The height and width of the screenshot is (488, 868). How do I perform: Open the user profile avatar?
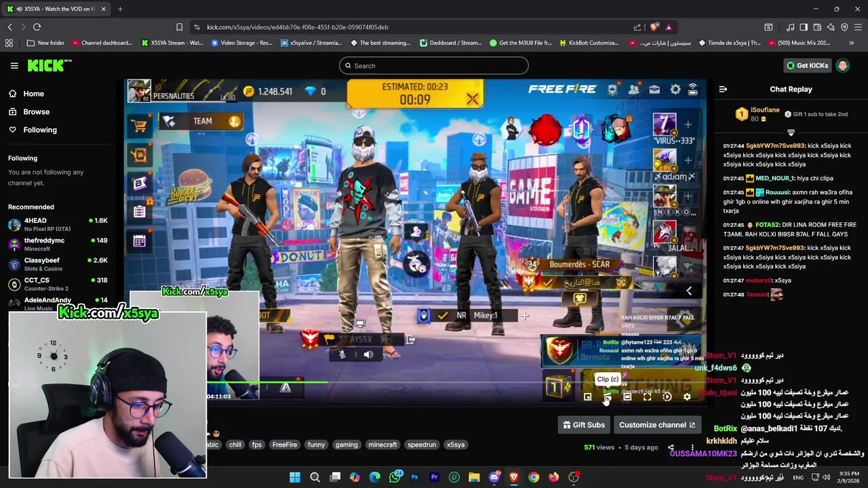[842, 66]
